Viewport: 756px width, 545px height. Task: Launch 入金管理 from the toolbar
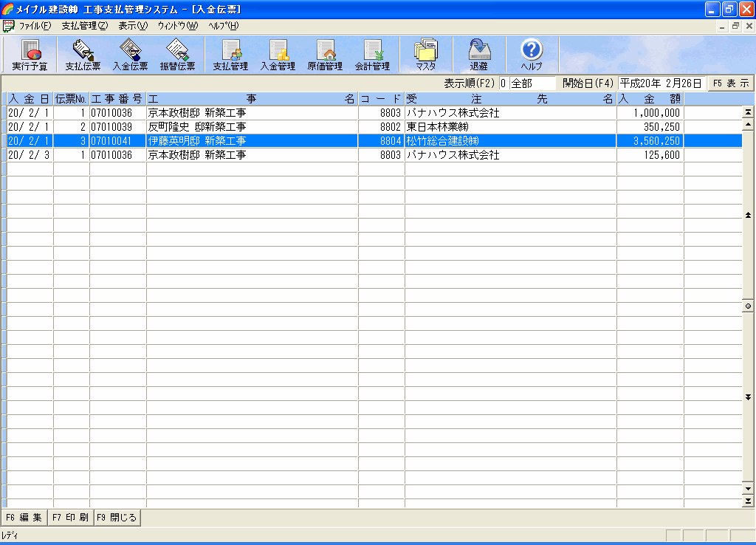[x=278, y=55]
